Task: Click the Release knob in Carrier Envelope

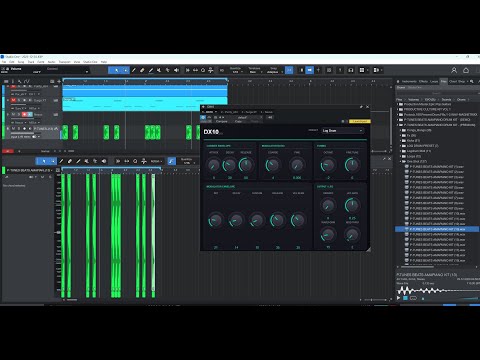Action: click(x=246, y=165)
